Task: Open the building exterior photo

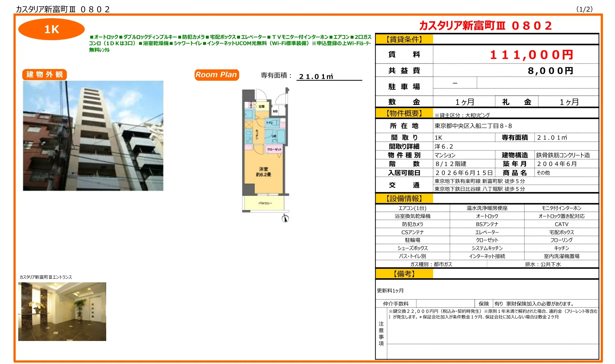Action: (x=93, y=136)
